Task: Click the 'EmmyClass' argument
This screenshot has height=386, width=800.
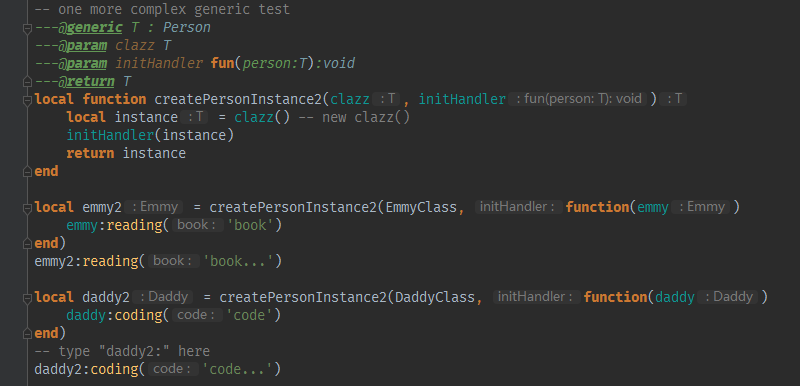Action: click(x=421, y=207)
